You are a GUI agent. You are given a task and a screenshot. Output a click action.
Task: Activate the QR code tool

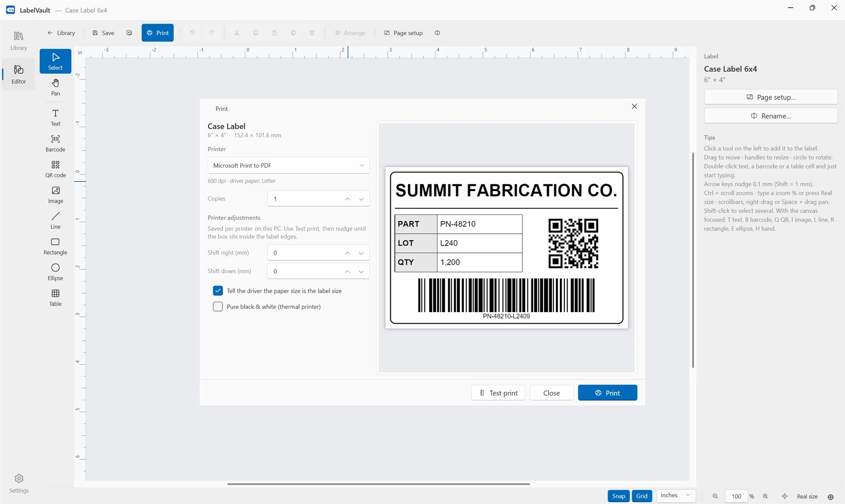[x=55, y=169]
